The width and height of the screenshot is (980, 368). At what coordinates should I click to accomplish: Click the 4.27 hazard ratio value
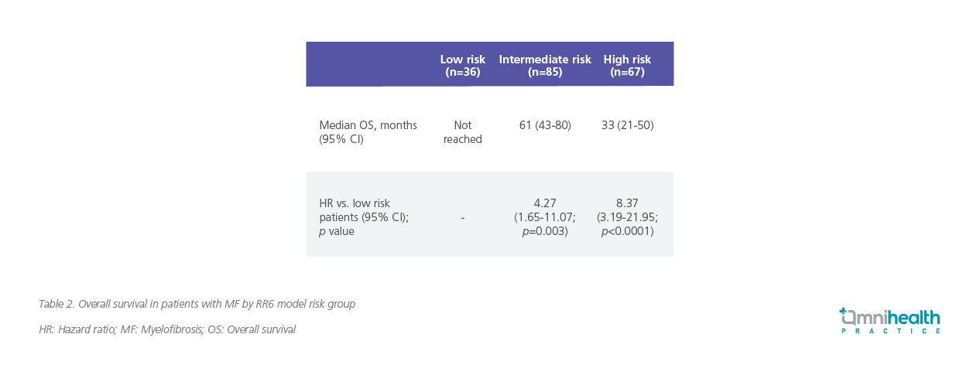pyautogui.click(x=545, y=203)
